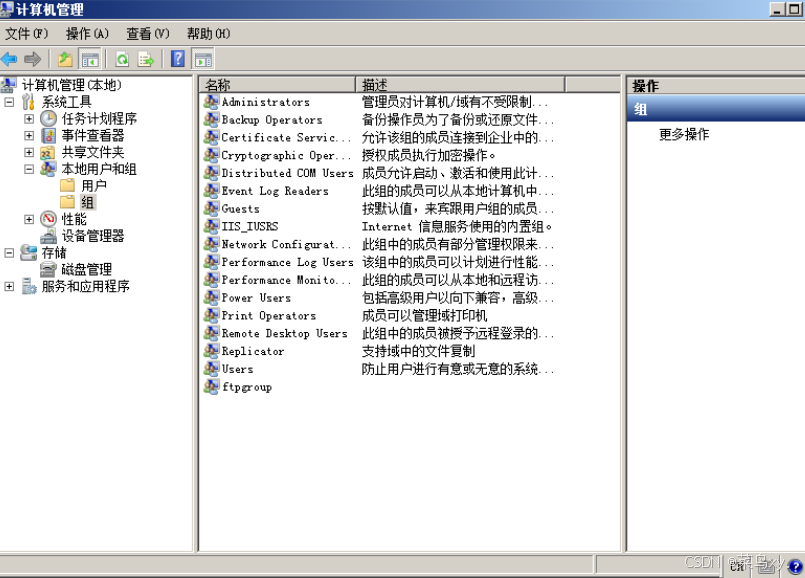
Task: Collapse the 系统工具 tree node
Action: click(9, 102)
